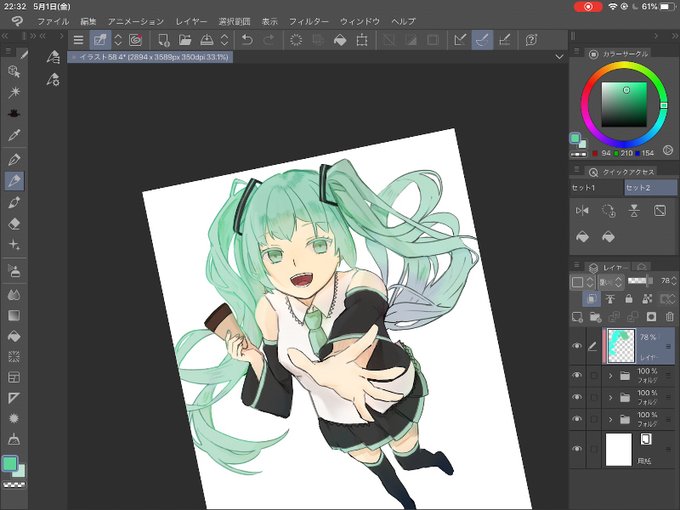Click the Open file folder icon

click(x=185, y=40)
